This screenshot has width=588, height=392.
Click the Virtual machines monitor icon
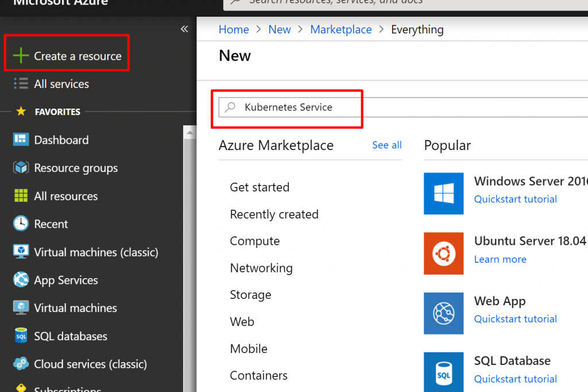pyautogui.click(x=21, y=308)
